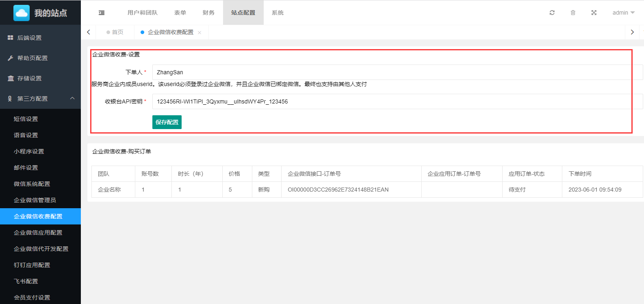Image resolution: width=644 pixels, height=304 pixels.
Task: Click the refresh icon in top bar
Action: click(552, 13)
